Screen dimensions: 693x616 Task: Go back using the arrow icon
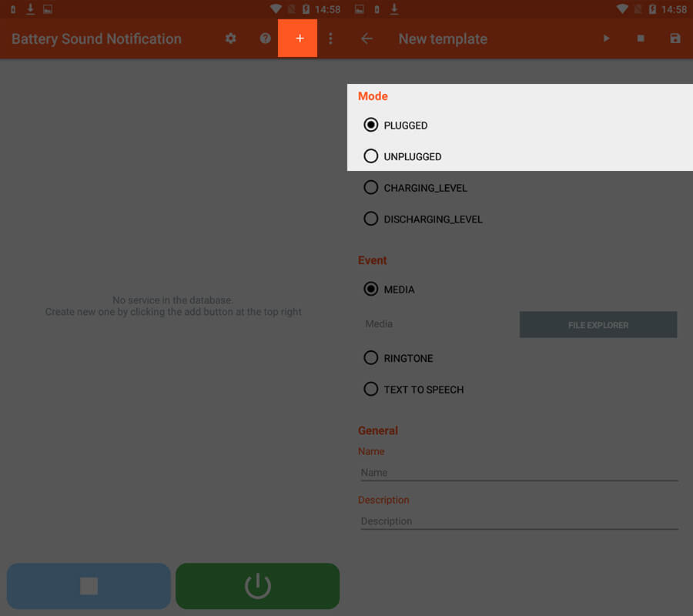(x=367, y=38)
